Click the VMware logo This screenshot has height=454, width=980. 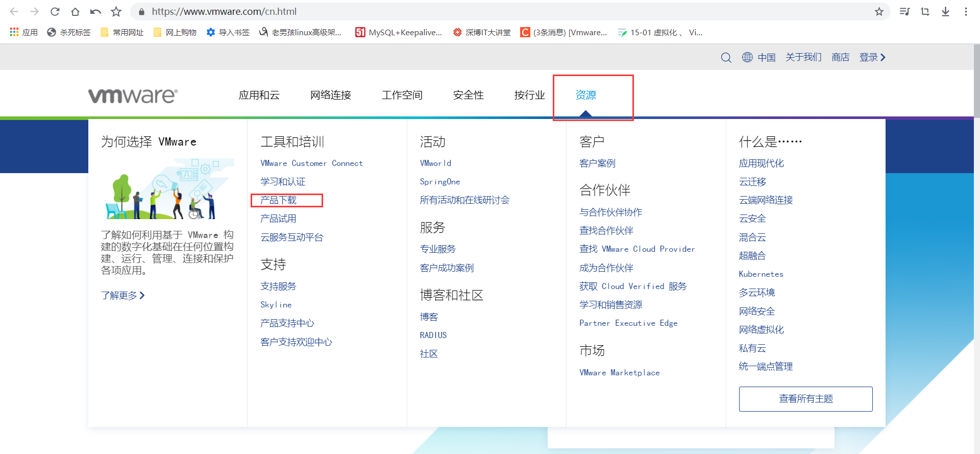[133, 95]
